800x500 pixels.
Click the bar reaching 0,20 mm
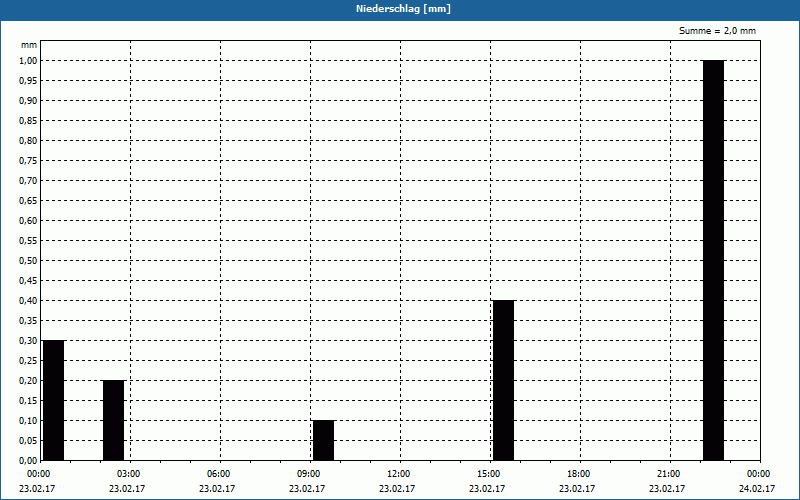[x=113, y=420]
